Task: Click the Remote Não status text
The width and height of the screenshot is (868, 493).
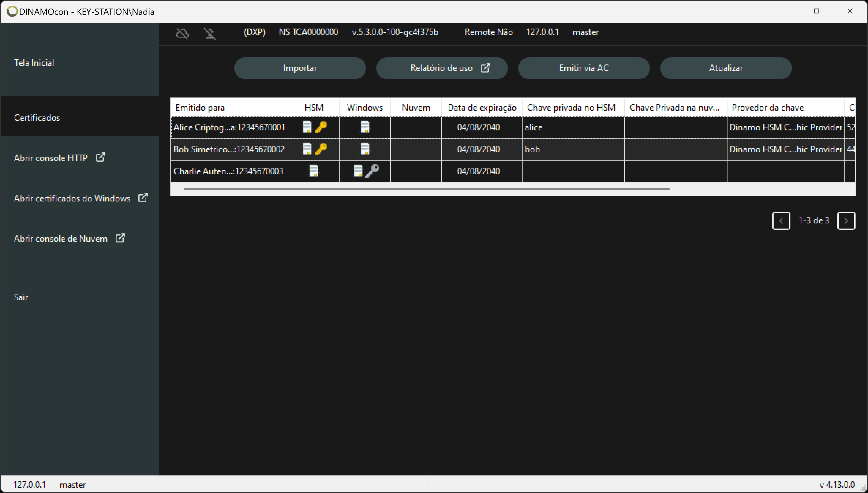Action: click(488, 32)
